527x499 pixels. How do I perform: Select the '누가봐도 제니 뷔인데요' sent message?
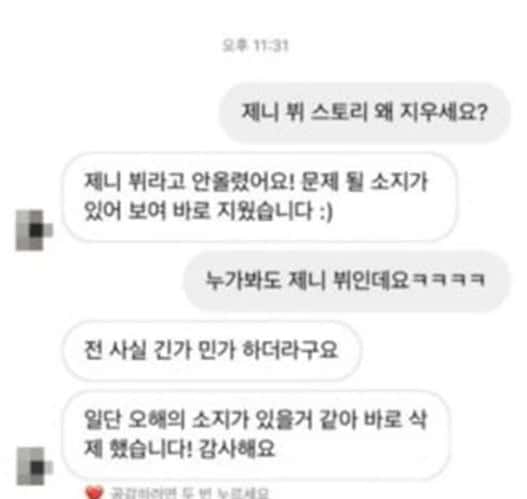347,281
